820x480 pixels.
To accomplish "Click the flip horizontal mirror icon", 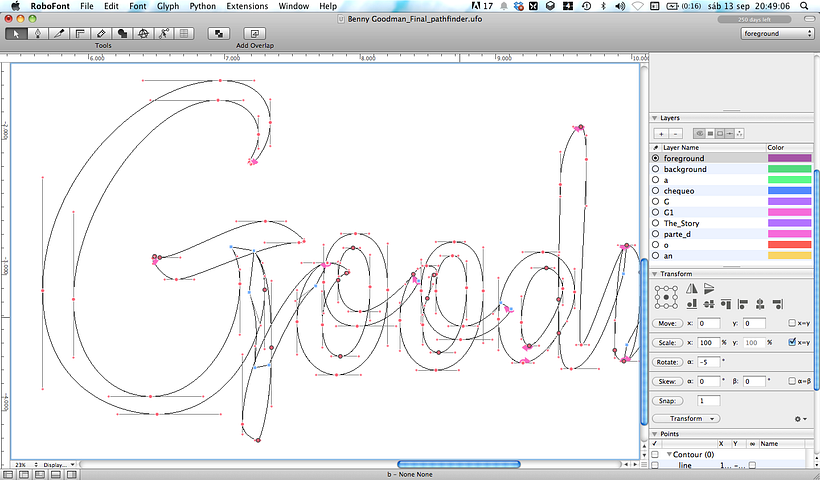I will click(694, 288).
